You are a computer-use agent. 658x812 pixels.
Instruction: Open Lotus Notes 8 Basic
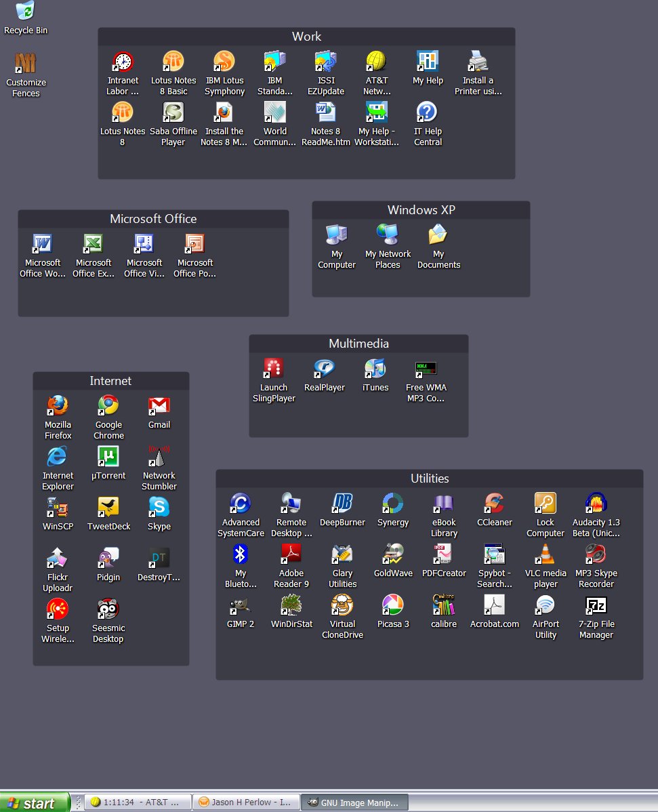(173, 61)
